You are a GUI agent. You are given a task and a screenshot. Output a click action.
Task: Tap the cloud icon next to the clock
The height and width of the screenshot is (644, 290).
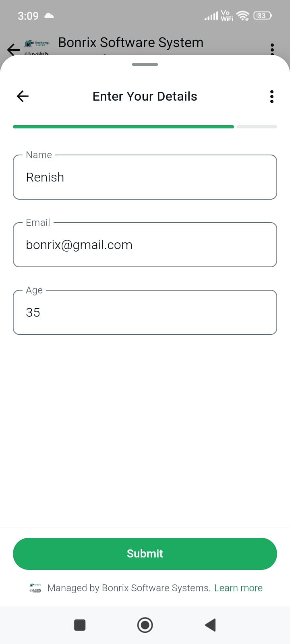click(x=49, y=16)
